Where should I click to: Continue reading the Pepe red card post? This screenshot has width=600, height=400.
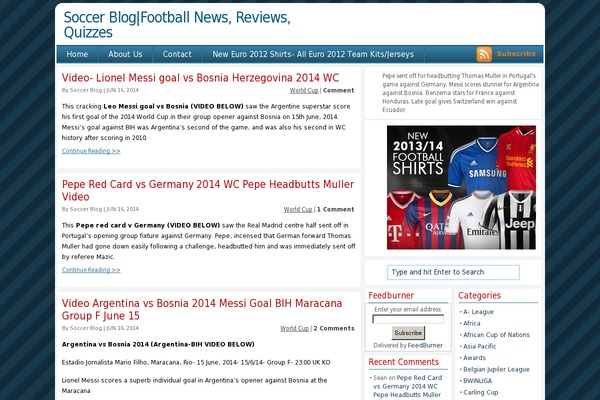91,270
